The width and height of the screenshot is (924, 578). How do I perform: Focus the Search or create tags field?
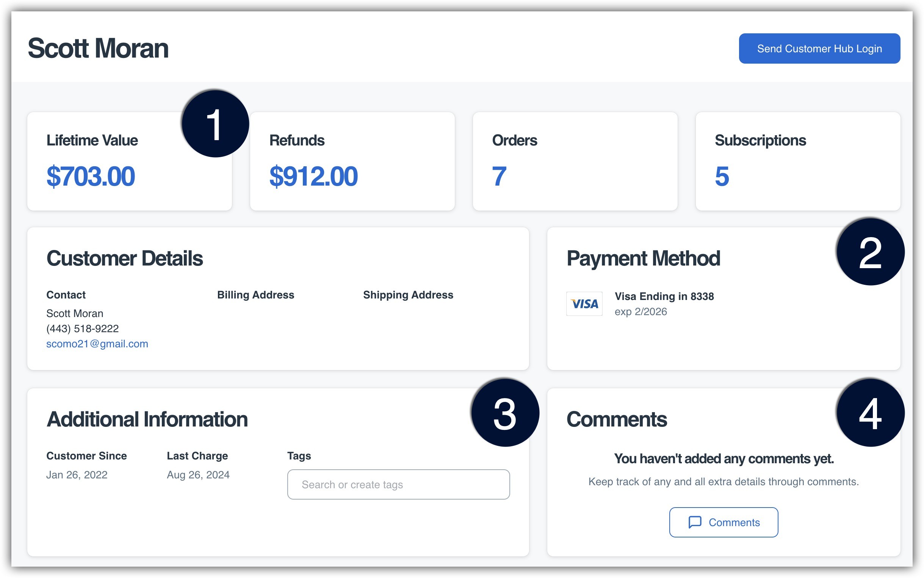tap(398, 484)
